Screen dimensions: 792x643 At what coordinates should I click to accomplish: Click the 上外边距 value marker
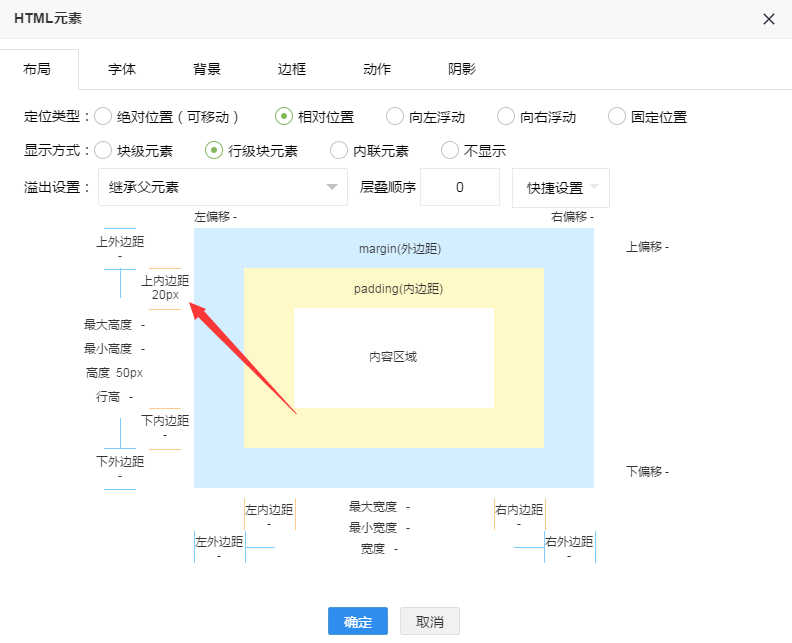click(120, 255)
